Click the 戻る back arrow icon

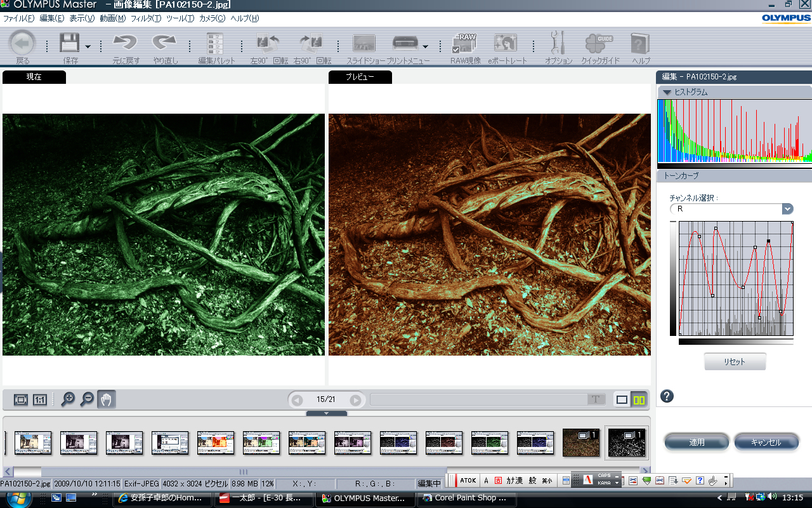(23, 43)
